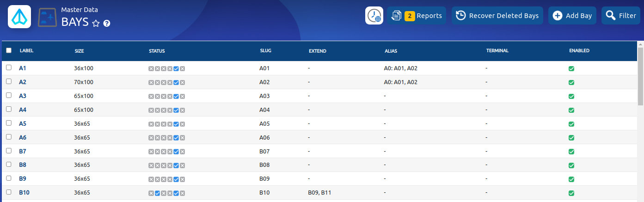Open the help question mark icon
This screenshot has width=644, height=202.
coord(107,23)
